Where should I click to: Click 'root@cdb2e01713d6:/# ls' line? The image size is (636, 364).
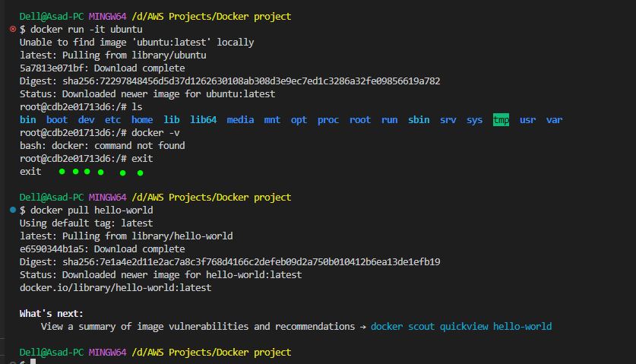[x=81, y=106]
